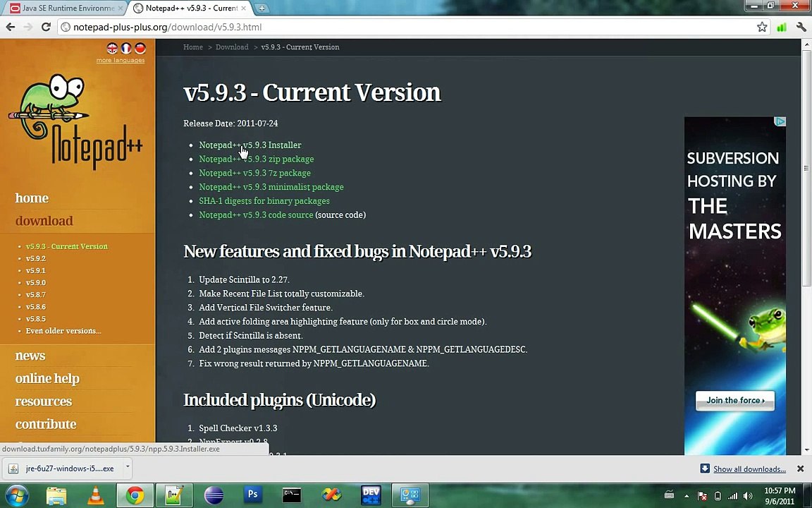Open resources in the sidebar
This screenshot has width=812, height=508.
click(44, 401)
